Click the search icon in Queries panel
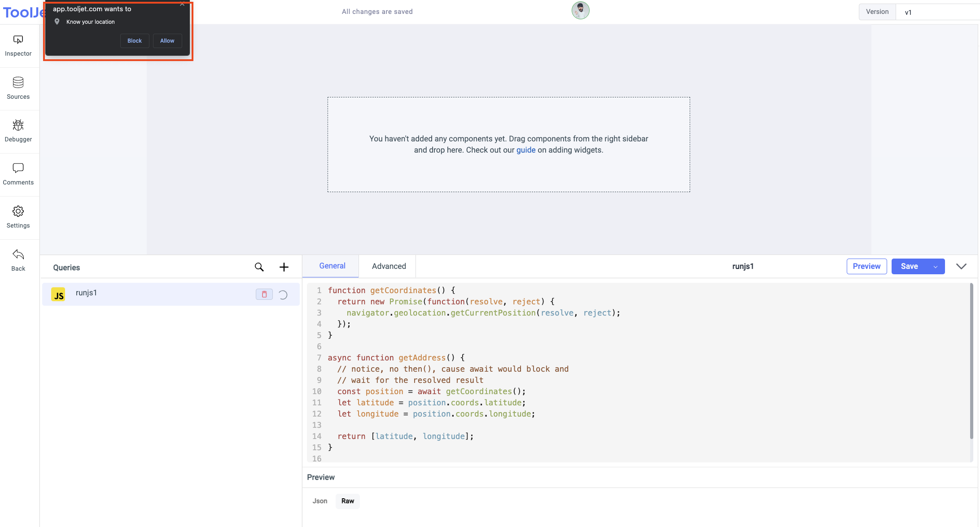This screenshot has width=980, height=527. click(x=259, y=267)
